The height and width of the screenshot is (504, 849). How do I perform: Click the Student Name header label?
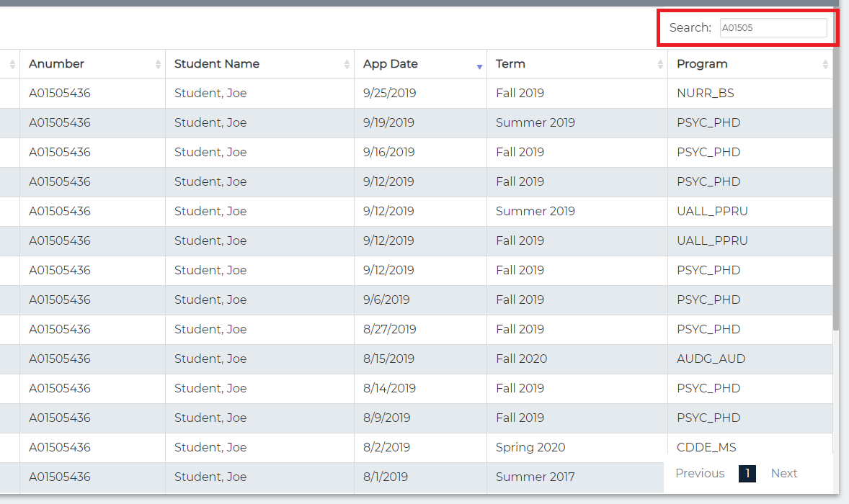coord(216,64)
